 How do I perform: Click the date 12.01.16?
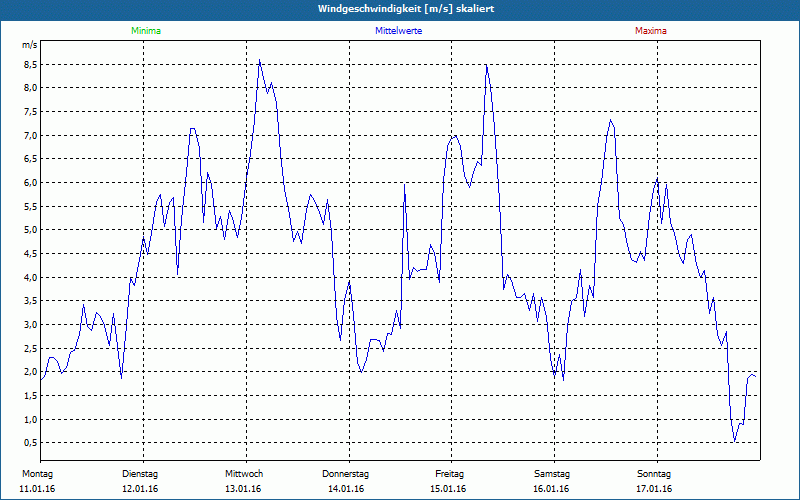click(x=140, y=489)
